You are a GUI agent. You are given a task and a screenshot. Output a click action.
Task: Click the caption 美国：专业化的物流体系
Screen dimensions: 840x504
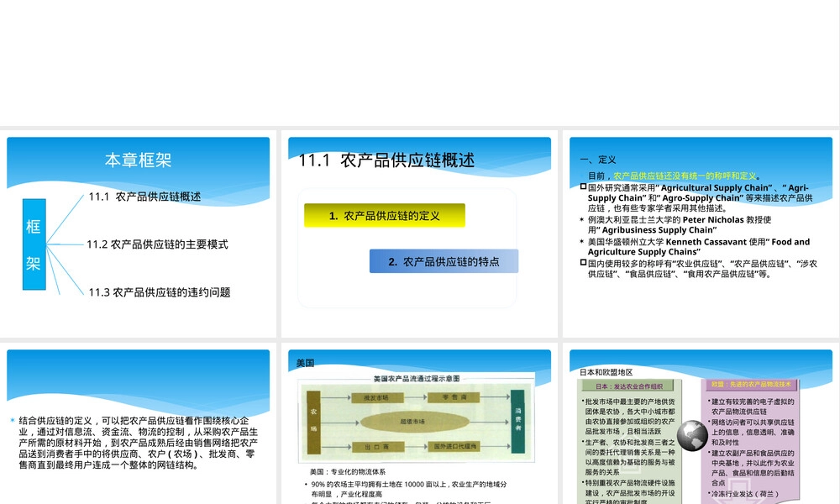(x=347, y=472)
